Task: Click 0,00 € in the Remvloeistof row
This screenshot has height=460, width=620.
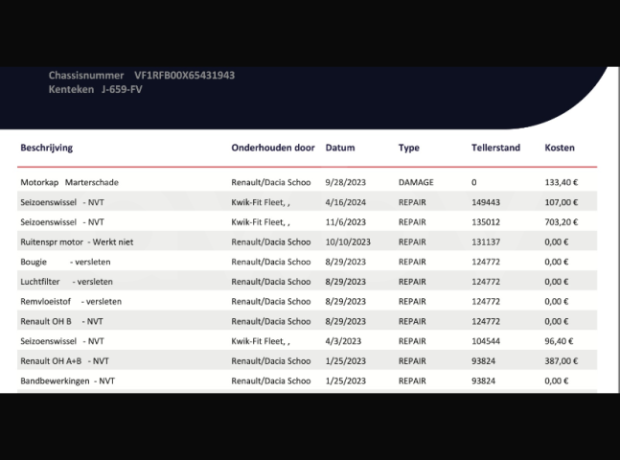Action: tap(556, 301)
